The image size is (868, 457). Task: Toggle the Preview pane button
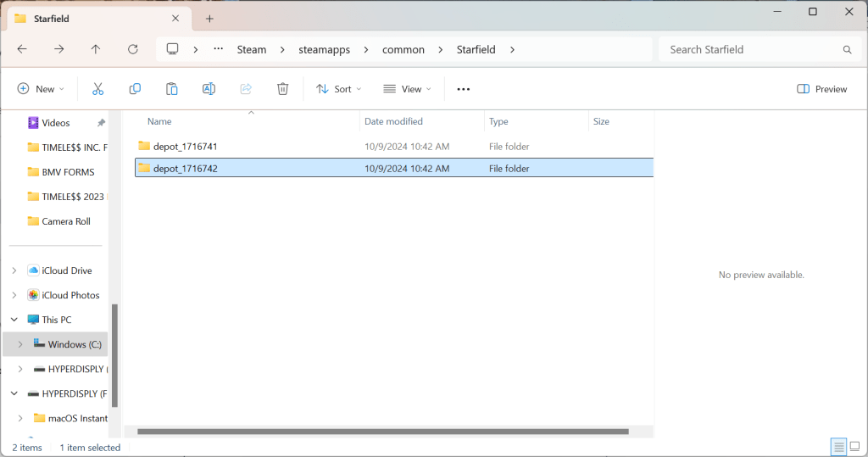click(821, 89)
